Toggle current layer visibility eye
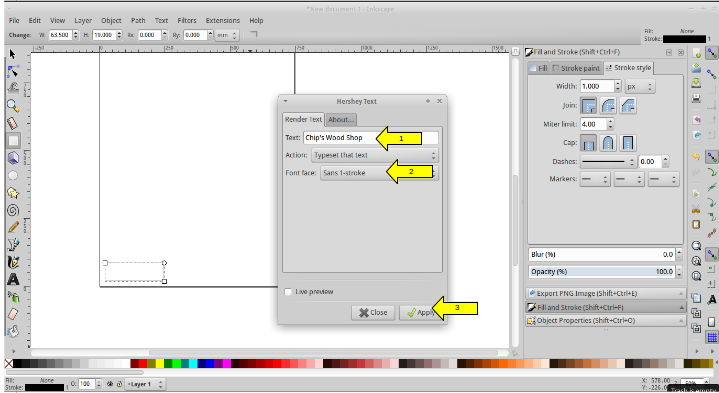The image size is (719, 393). pos(110,384)
